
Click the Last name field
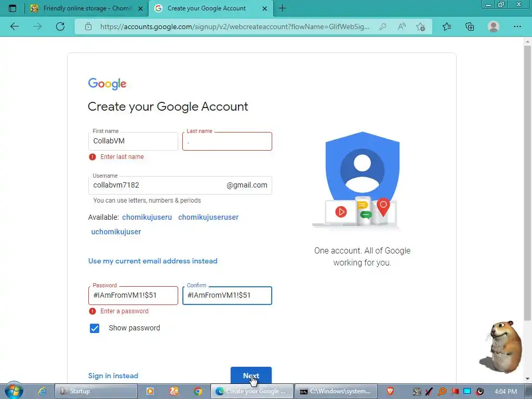[x=227, y=141]
